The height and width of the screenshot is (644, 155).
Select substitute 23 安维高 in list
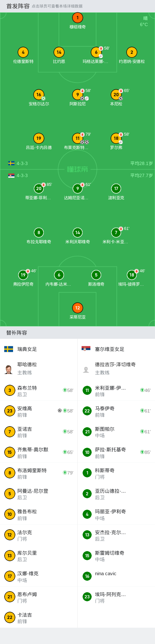click(39, 411)
